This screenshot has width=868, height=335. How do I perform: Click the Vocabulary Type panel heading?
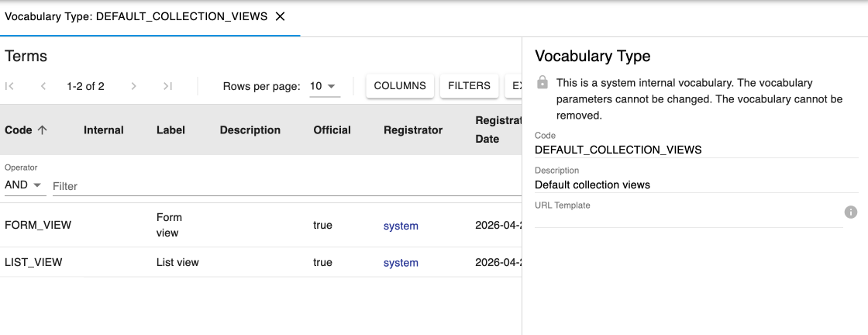[592, 56]
